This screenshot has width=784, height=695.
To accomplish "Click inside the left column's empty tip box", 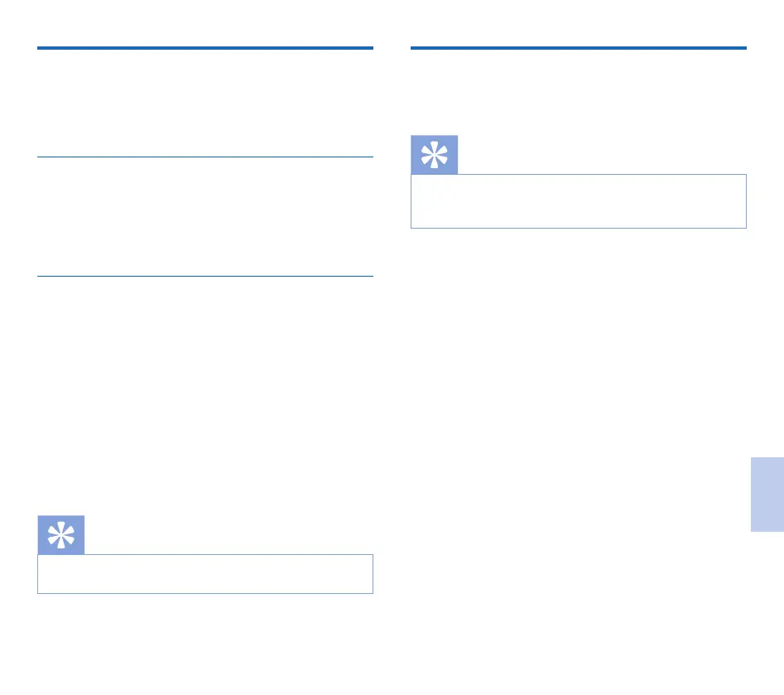I will pyautogui.click(x=204, y=574).
